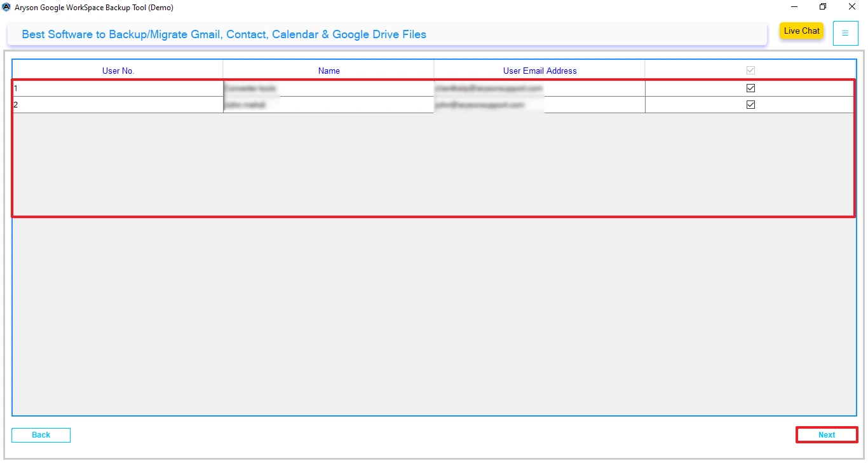This screenshot has height=463, width=868.
Task: Toggle the select-all checkbox in the table header
Action: [x=750, y=70]
